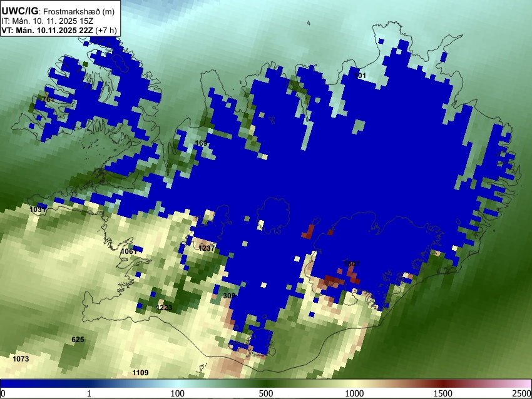
Task: Click the 'UWC/IG: Frostmarkshæð (m)' title text
Action: coord(58,11)
